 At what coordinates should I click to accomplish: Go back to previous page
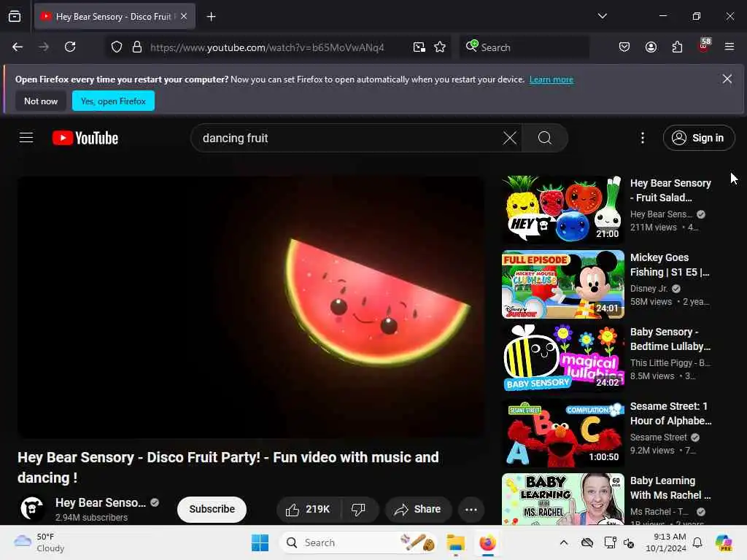tap(18, 47)
